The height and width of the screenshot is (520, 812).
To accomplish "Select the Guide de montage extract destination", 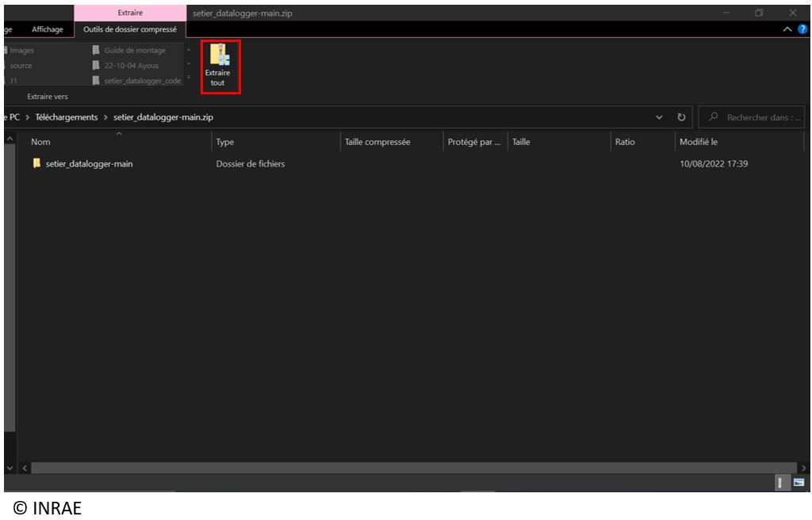I will click(x=135, y=51).
